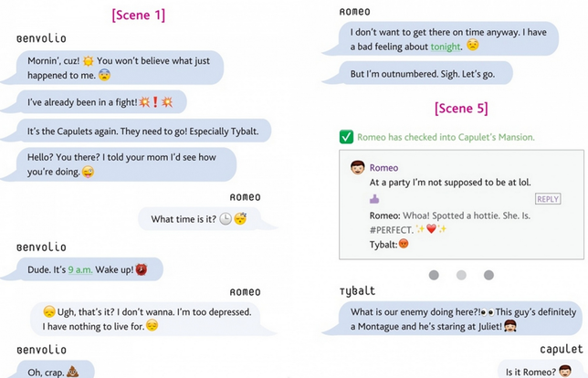Viewport: 588px width, 378px height.
Task: Click Romeo's avatar in the check-in post
Action: [x=358, y=168]
